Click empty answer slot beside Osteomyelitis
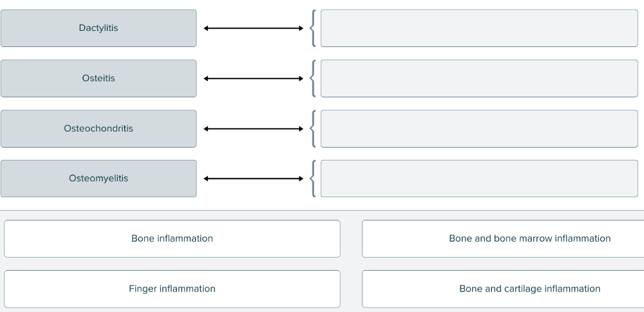Image resolution: width=644 pixels, height=312 pixels. (x=479, y=179)
